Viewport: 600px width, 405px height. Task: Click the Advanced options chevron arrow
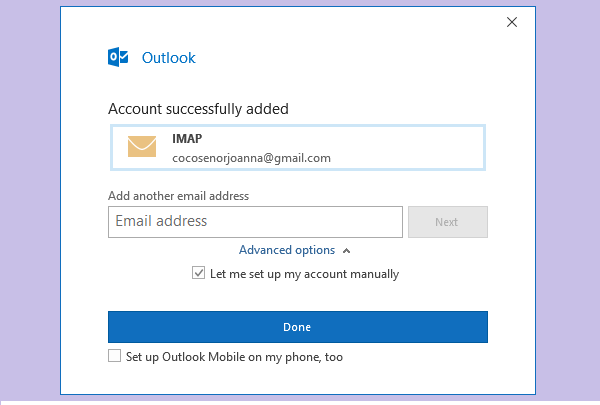coord(347,251)
